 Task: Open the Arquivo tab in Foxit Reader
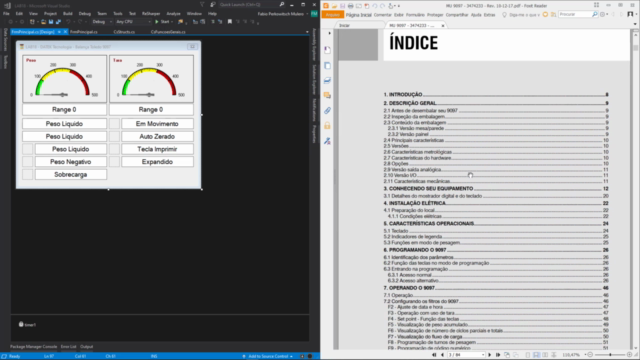click(332, 15)
